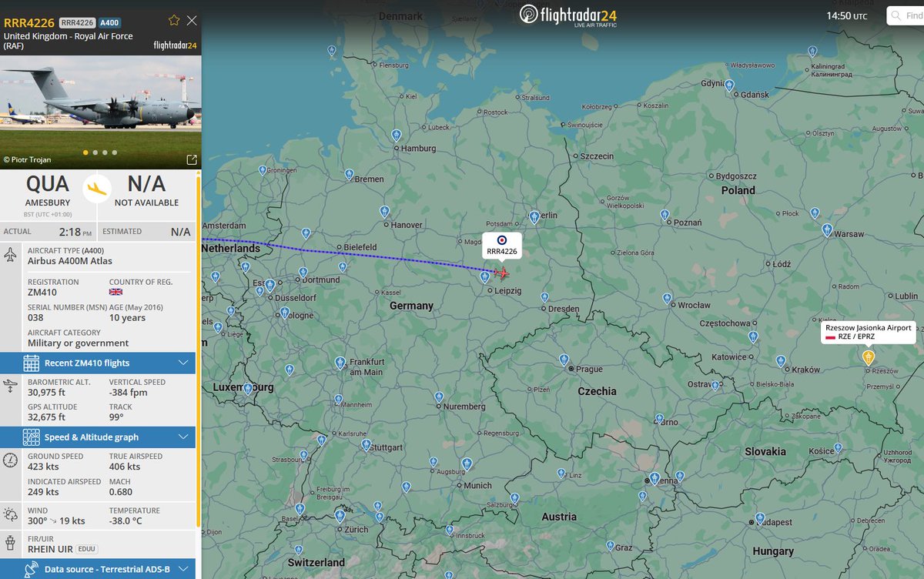Click satellite dish icon beside Data source

click(x=32, y=569)
